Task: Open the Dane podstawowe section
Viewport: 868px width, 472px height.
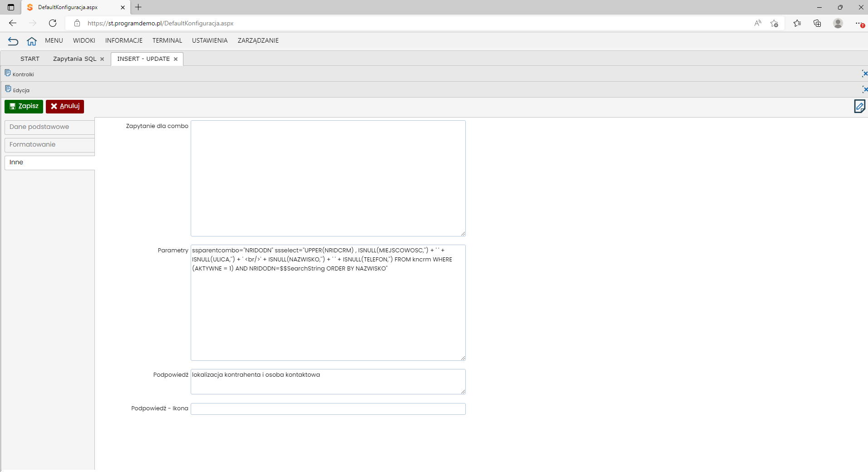Action: point(49,127)
